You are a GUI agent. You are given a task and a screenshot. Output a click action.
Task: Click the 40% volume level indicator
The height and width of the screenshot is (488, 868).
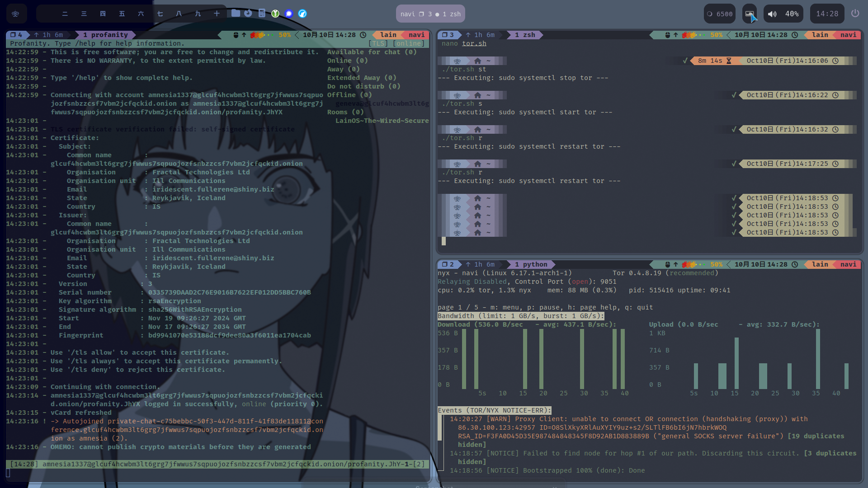(792, 14)
